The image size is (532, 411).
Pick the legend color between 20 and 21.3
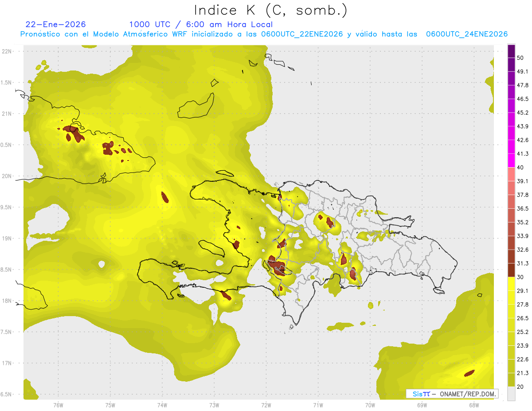click(x=511, y=380)
